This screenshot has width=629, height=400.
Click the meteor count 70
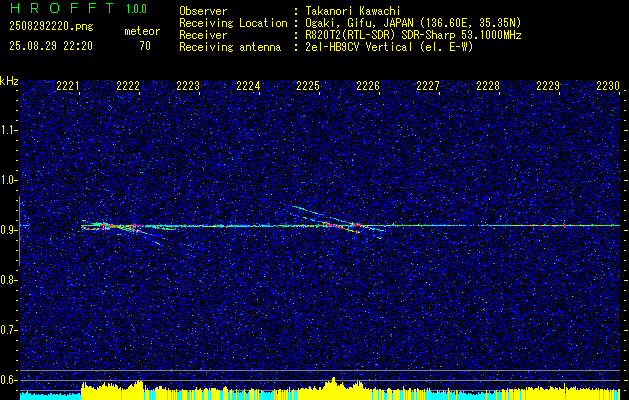point(145,46)
